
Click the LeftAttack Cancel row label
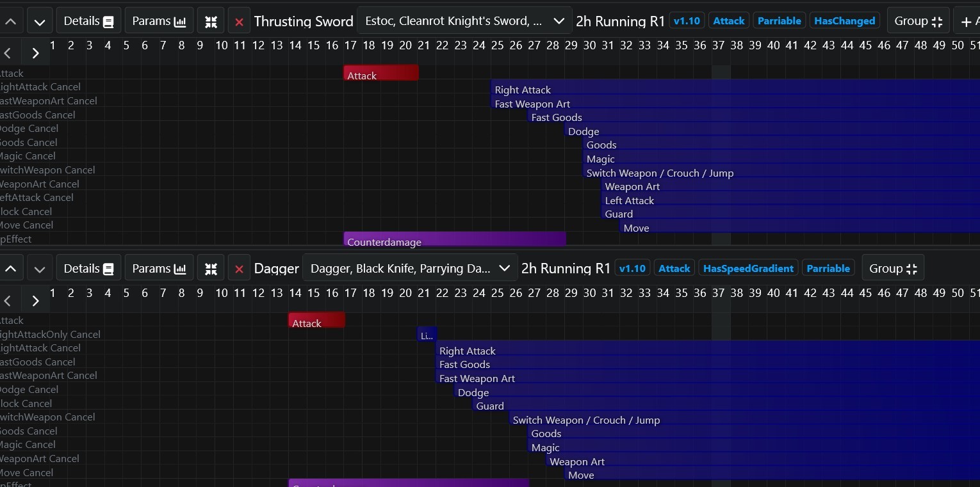(x=37, y=198)
